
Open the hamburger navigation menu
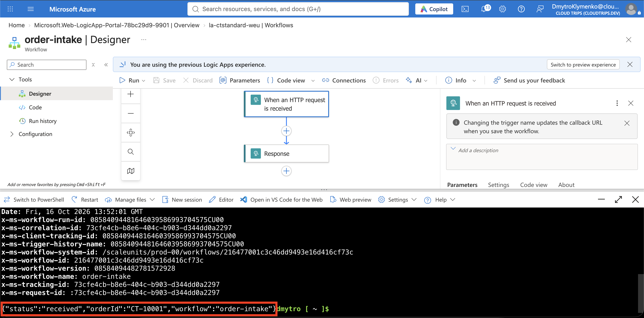pos(30,9)
